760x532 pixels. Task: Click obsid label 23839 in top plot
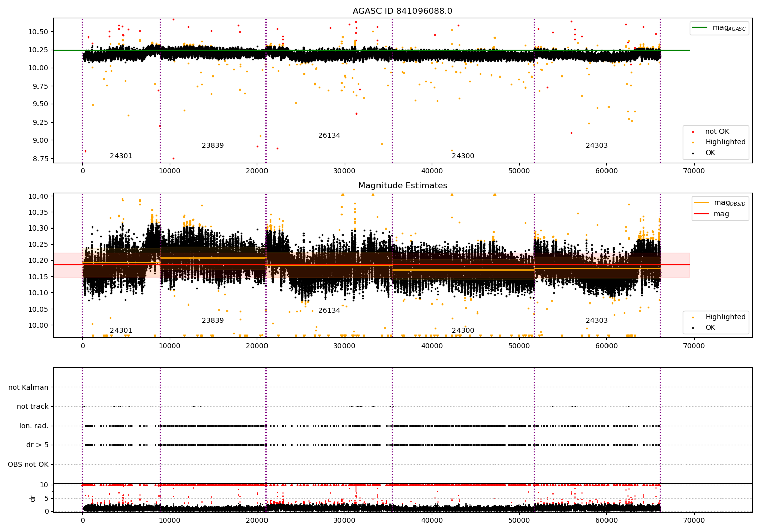point(213,146)
